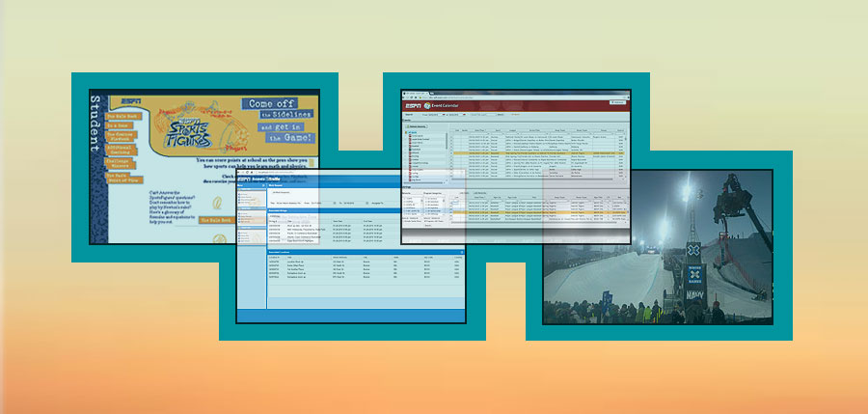868x414 pixels.
Task: Click the globe icon beside Event Calendar title
Action: pyautogui.click(x=427, y=106)
